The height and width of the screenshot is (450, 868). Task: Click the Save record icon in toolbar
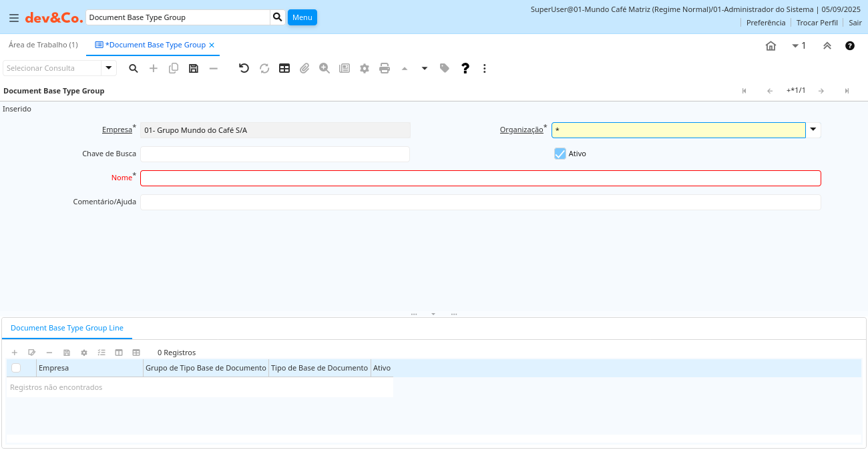[194, 68]
